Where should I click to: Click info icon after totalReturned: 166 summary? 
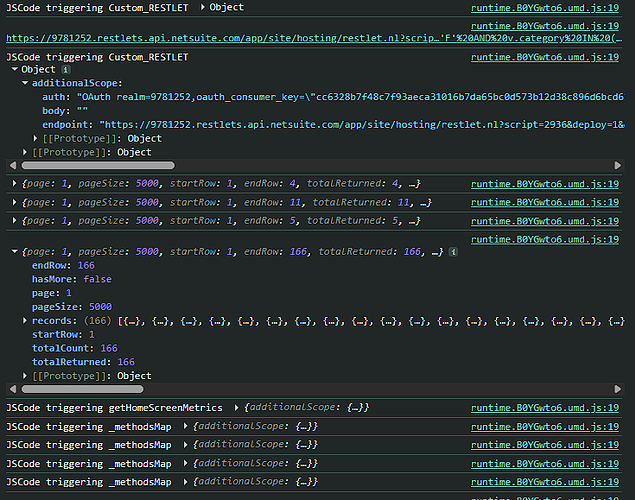click(x=453, y=252)
